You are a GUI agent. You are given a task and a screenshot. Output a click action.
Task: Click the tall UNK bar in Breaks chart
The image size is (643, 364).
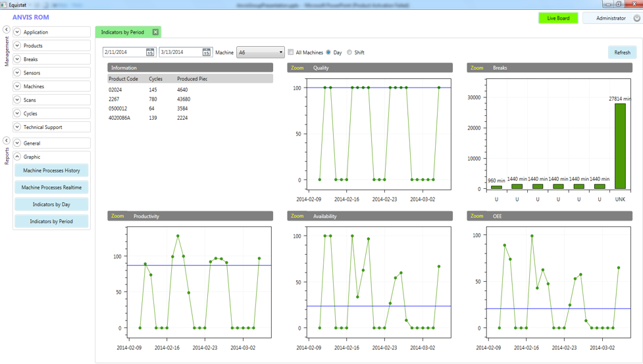click(620, 145)
